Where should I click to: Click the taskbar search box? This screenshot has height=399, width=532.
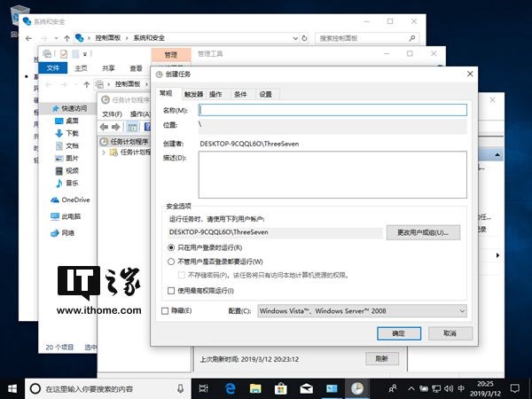pos(108,389)
